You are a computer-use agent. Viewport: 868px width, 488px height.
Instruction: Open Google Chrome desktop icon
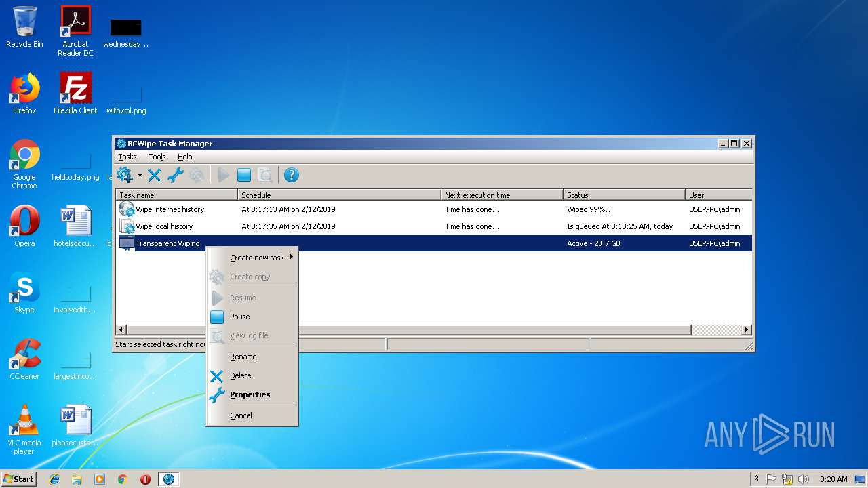pos(24,164)
